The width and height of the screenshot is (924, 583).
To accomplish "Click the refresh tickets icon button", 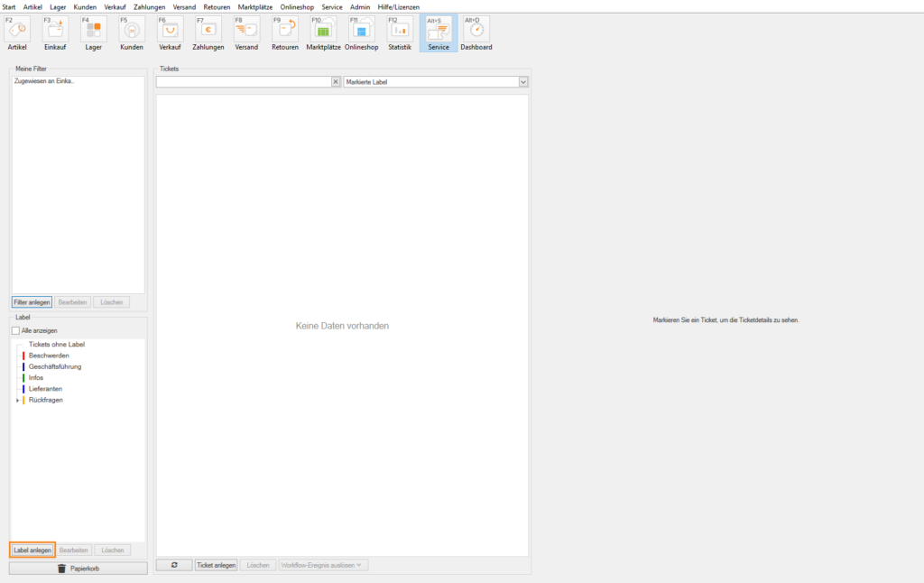I will tap(174, 565).
